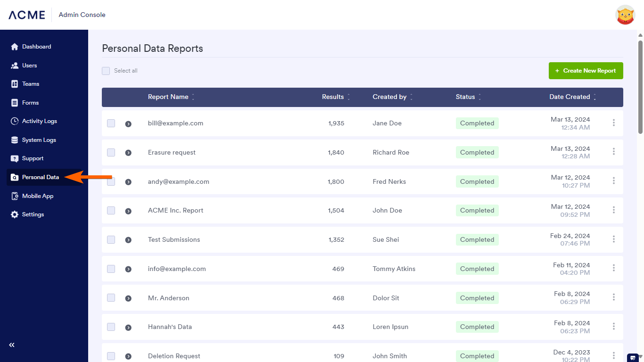
Task: Open the Teams menu item
Action: 31,84
